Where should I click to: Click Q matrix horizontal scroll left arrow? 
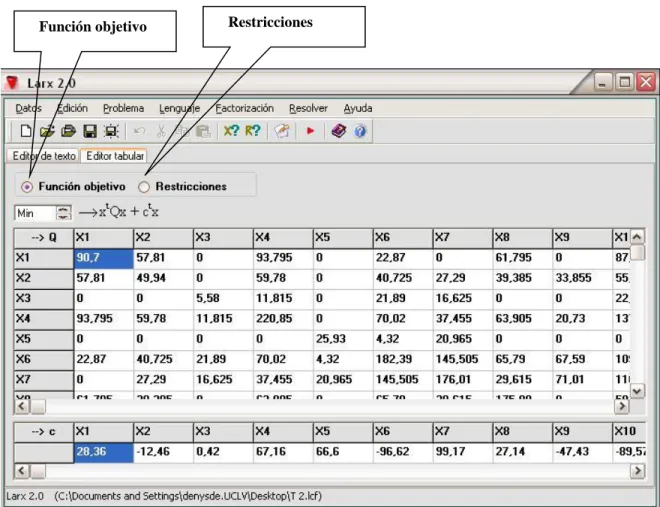[x=22, y=406]
